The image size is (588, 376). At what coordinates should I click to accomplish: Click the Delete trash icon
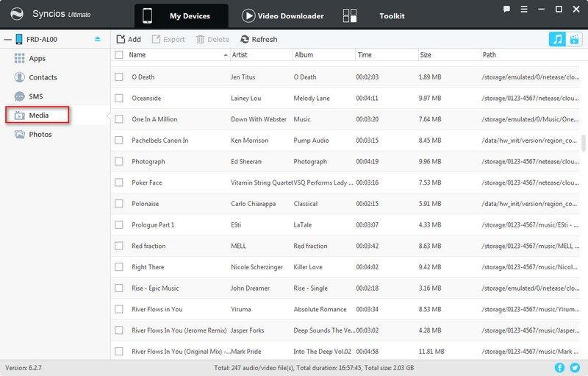click(200, 39)
